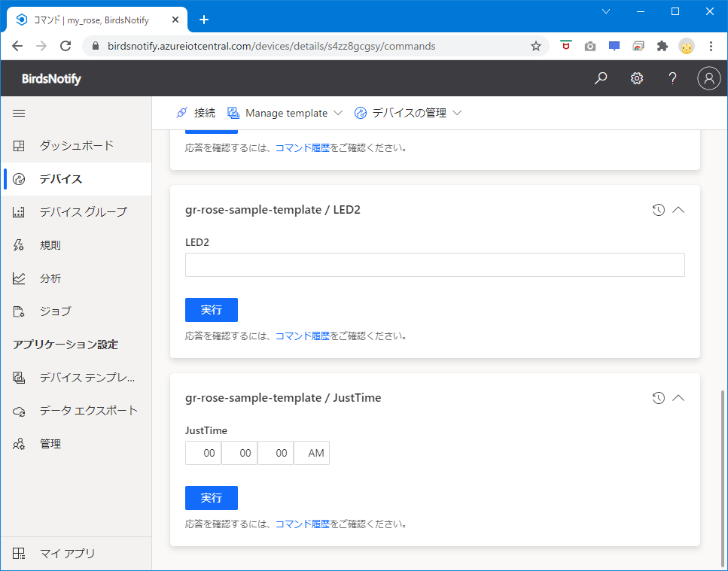This screenshot has width=728, height=571.
Task: Collapse the JustTime command panel
Action: [x=678, y=398]
